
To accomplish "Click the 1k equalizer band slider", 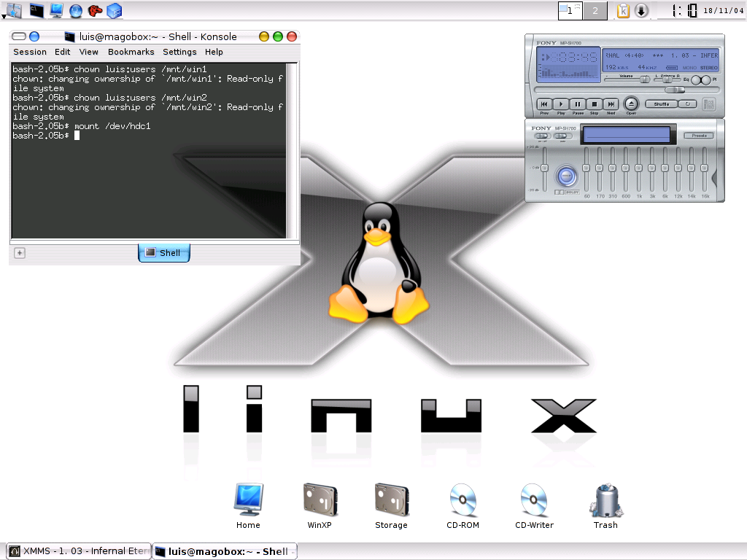I will click(x=639, y=168).
